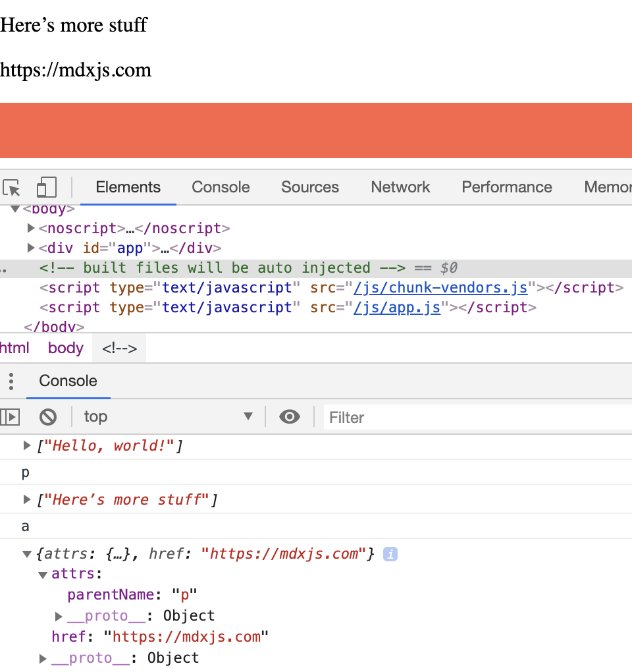632x672 pixels.
Task: Clear the console with the ban icon
Action: coord(48,417)
